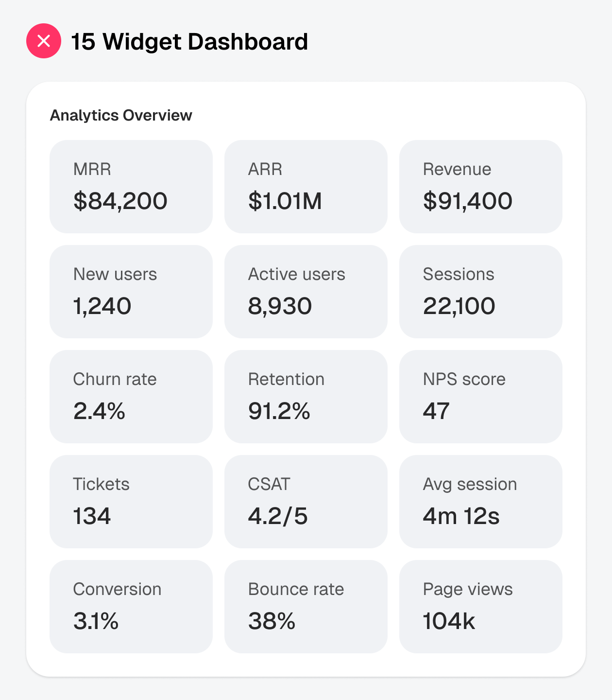Open the CSAT 4.2/5 widget

click(x=306, y=502)
